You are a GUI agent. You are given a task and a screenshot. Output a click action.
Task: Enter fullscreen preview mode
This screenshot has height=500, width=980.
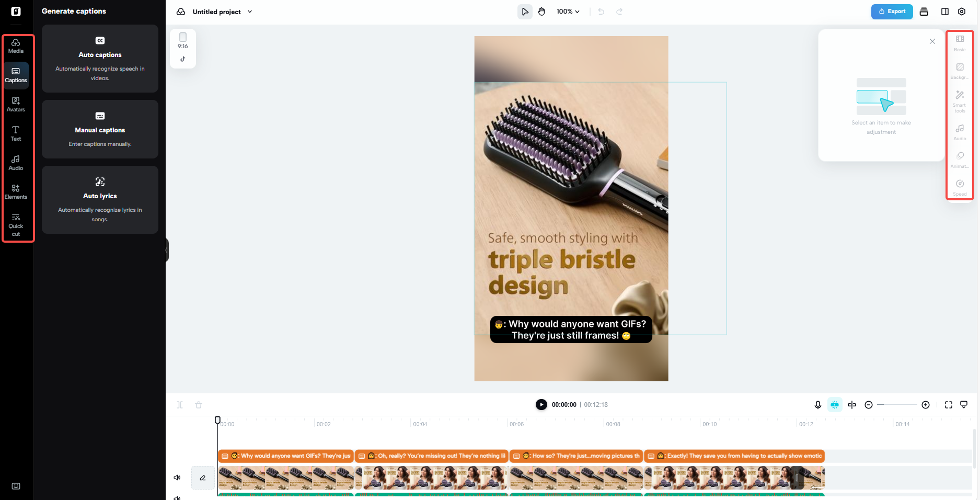point(949,405)
